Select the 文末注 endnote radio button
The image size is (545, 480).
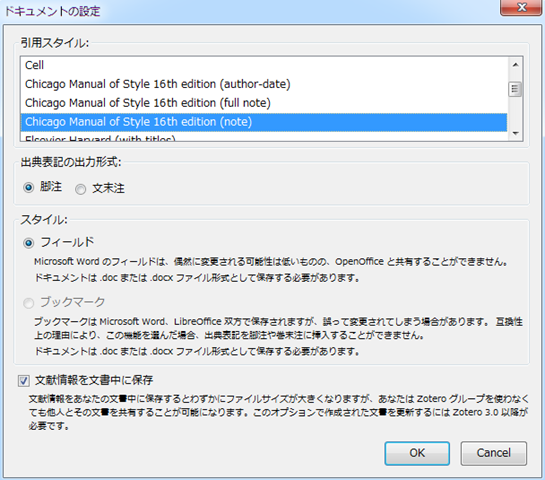[81, 189]
